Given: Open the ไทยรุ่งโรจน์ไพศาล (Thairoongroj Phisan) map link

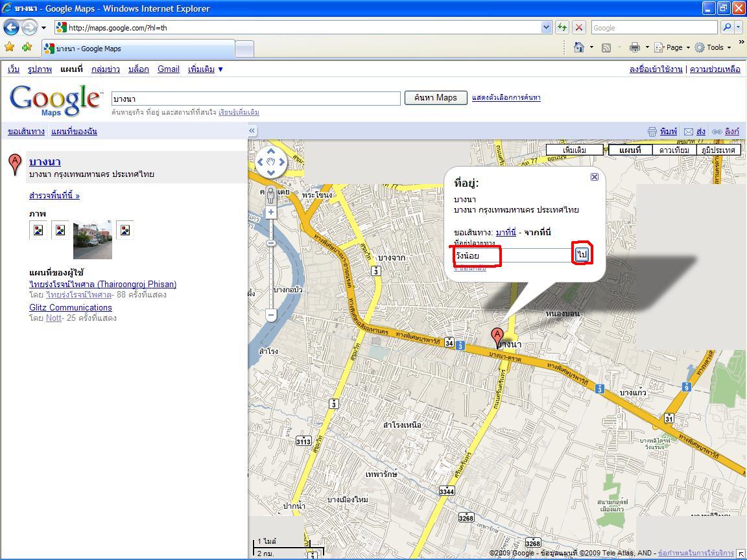Looking at the screenshot, I should click(103, 285).
